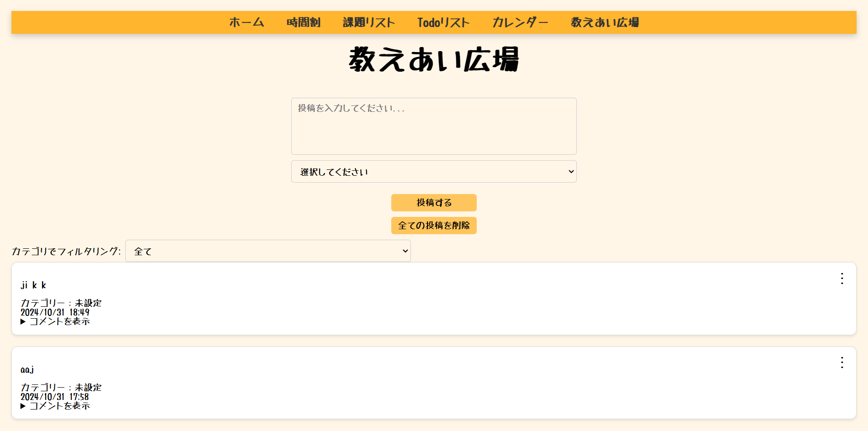Screen dimensions: 868x431
Task: Click the カテゴリー：未設定 label on aaj post
Action: tap(62, 387)
